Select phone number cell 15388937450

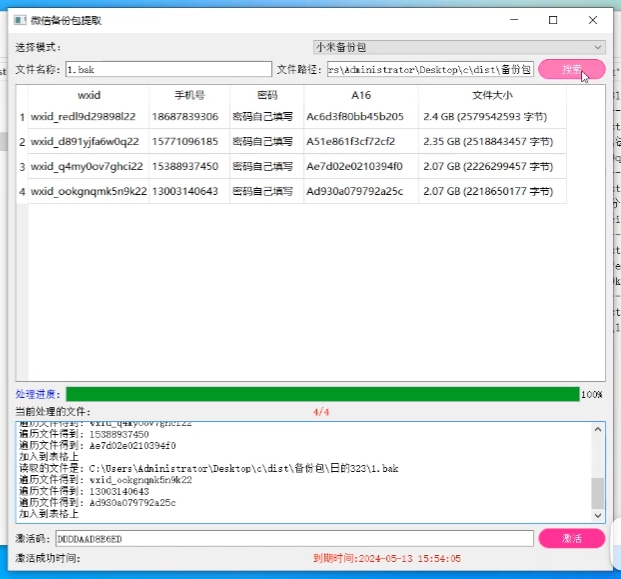[x=189, y=166]
